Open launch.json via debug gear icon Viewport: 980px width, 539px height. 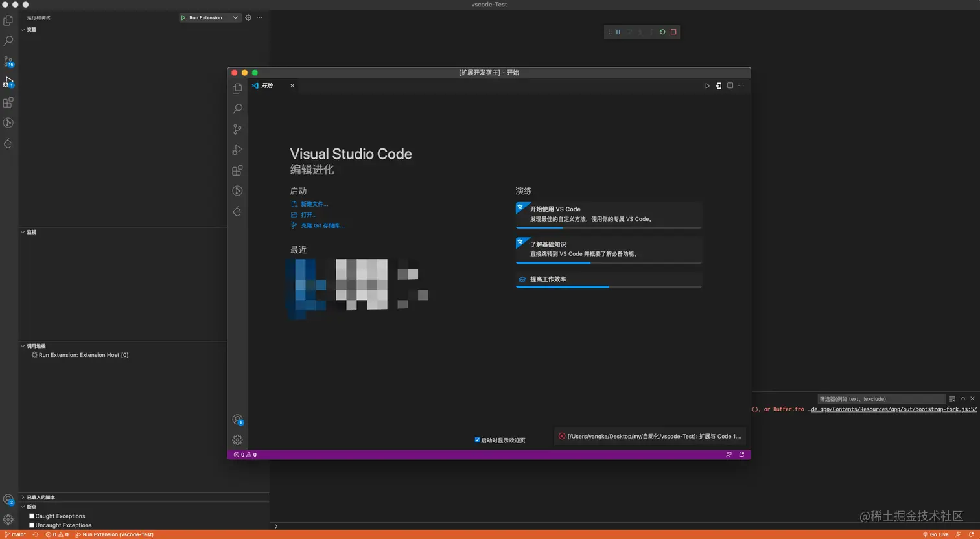click(248, 17)
